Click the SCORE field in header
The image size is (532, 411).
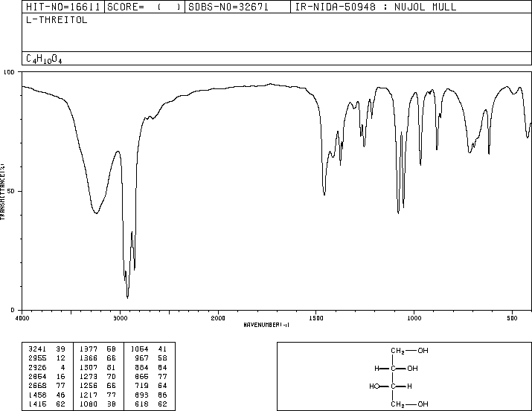tap(144, 7)
